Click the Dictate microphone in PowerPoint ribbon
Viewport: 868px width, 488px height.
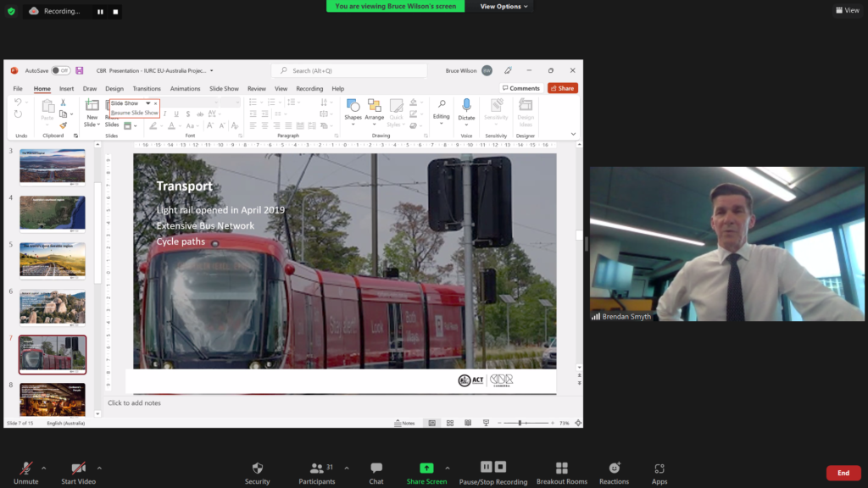point(466,106)
